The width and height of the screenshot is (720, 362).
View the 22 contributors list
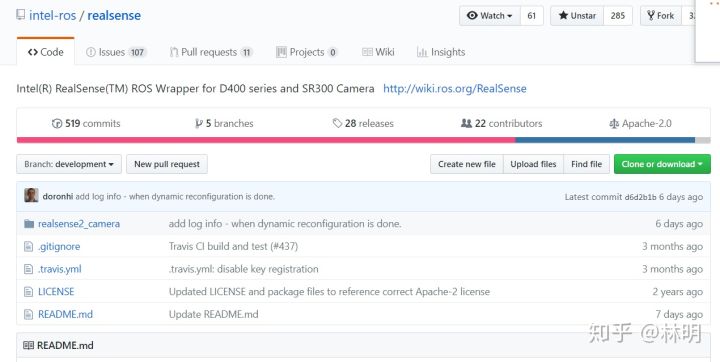(501, 123)
